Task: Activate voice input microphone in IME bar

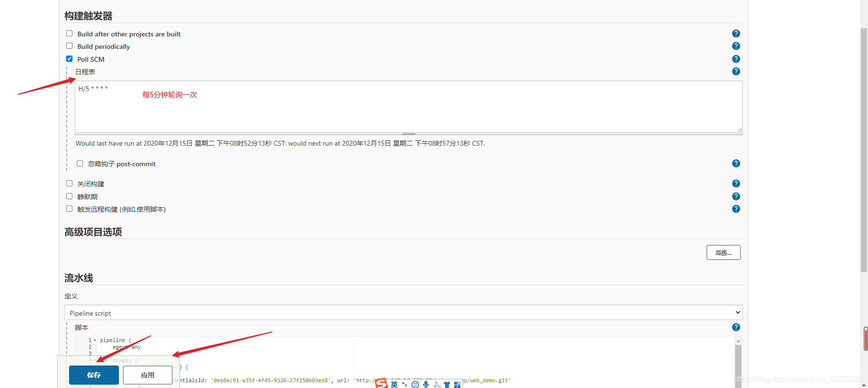Action: tap(426, 384)
